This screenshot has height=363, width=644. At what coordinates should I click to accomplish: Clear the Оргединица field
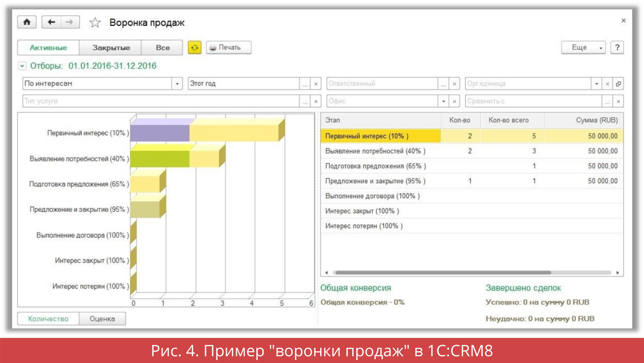(x=607, y=84)
